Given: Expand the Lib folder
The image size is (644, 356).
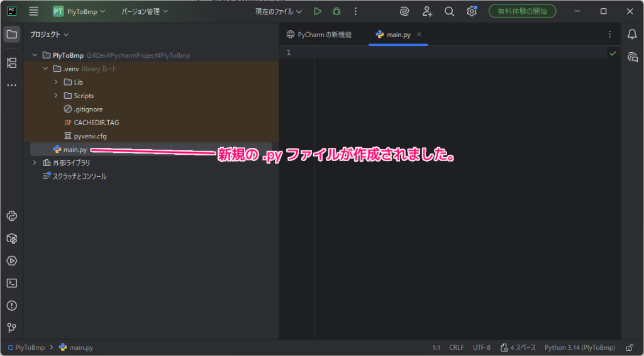Looking at the screenshot, I should pos(56,82).
